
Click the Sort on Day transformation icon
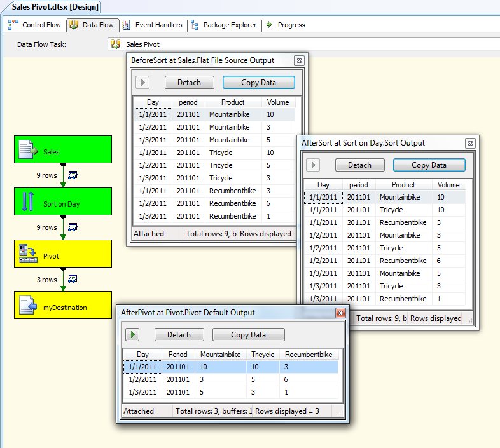click(x=28, y=201)
